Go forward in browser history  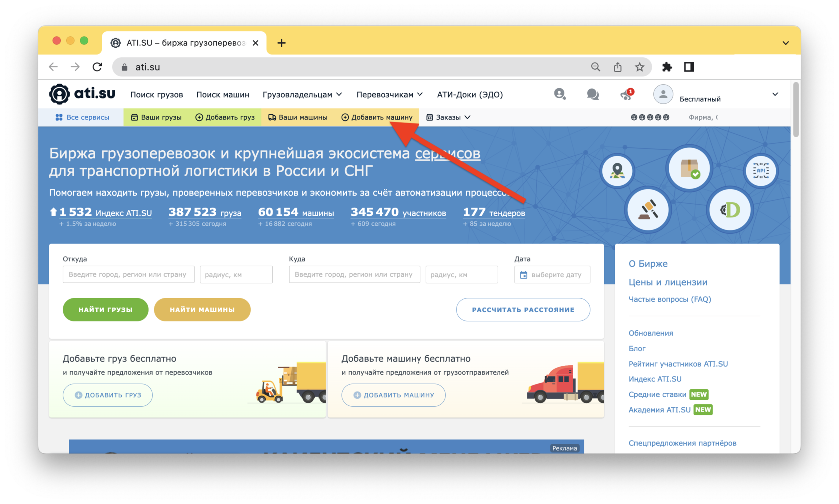pos(75,67)
